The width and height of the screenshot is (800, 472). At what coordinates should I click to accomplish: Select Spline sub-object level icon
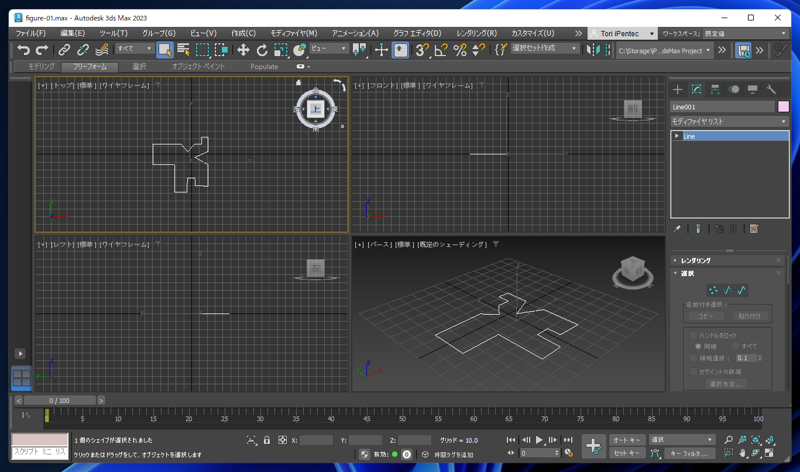click(x=742, y=290)
